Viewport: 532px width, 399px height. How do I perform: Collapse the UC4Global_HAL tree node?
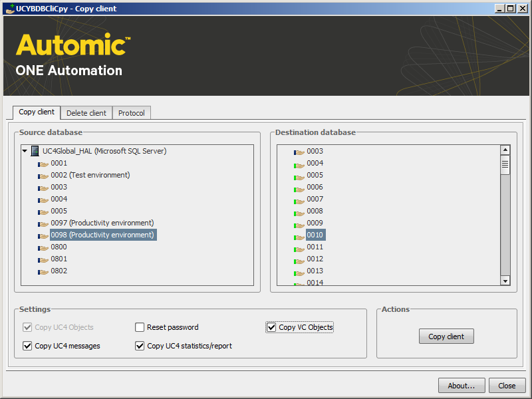point(25,151)
